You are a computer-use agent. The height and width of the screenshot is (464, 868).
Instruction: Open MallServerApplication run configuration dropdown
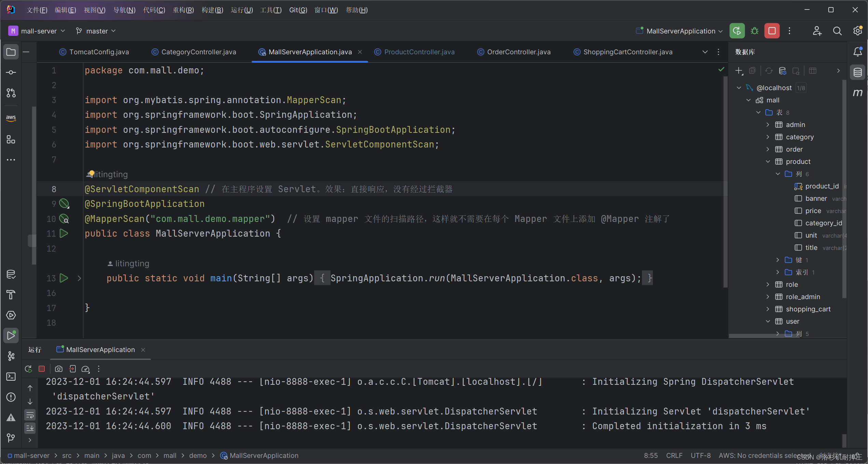[680, 31]
